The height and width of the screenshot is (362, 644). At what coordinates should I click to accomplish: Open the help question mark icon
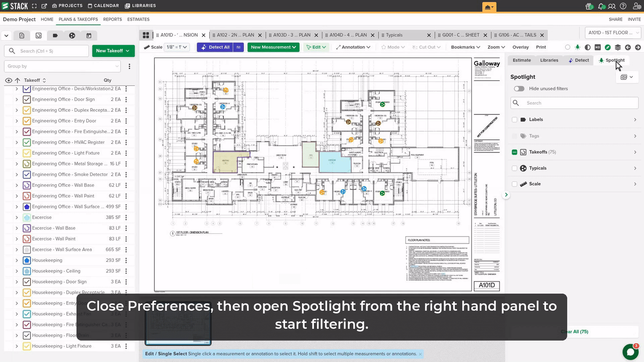click(x=623, y=6)
